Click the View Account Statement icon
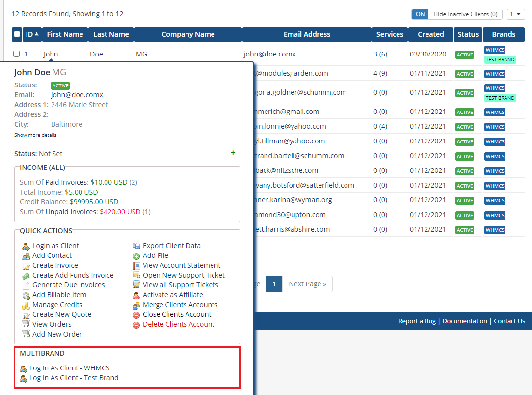Viewport: 532px width, 395px height. coord(136,266)
